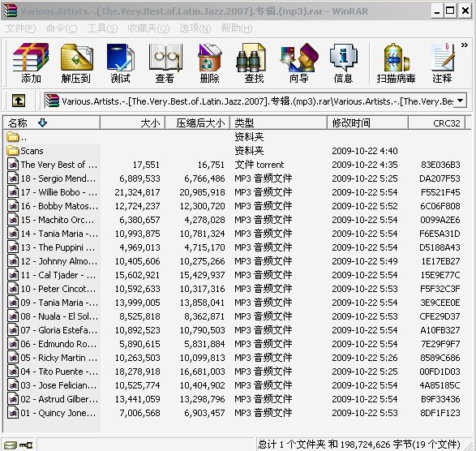Click CRC32 value 83E036B3
Image resolution: width=476 pixels, height=451 pixels.
[x=440, y=165]
